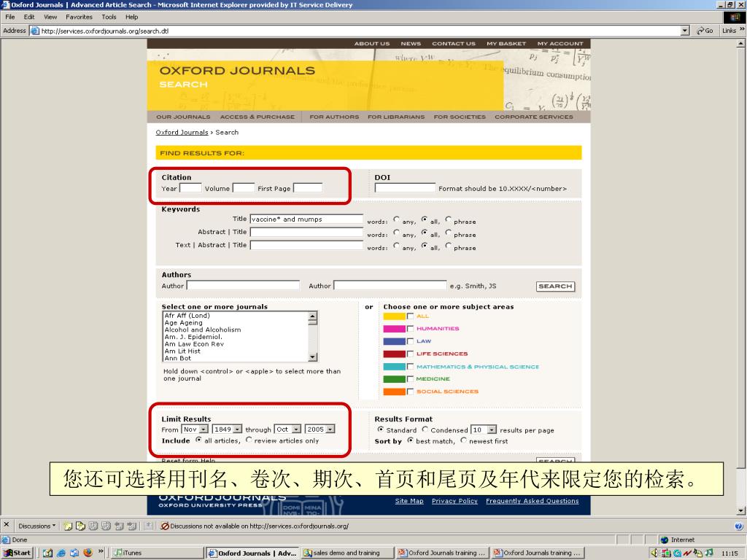The height and width of the screenshot is (560, 747).
Task: Click Next discussion icon in Discussions toolbar
Action: coord(131,526)
